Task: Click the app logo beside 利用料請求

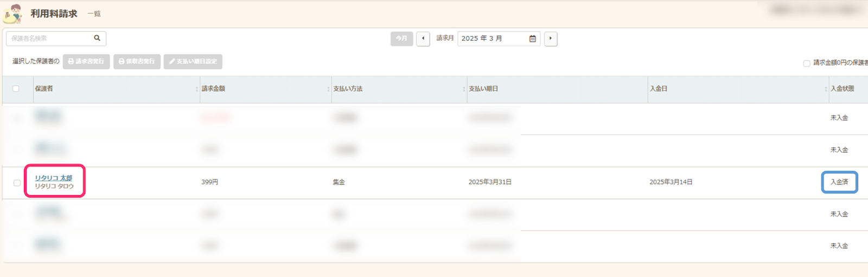Action: (13, 14)
